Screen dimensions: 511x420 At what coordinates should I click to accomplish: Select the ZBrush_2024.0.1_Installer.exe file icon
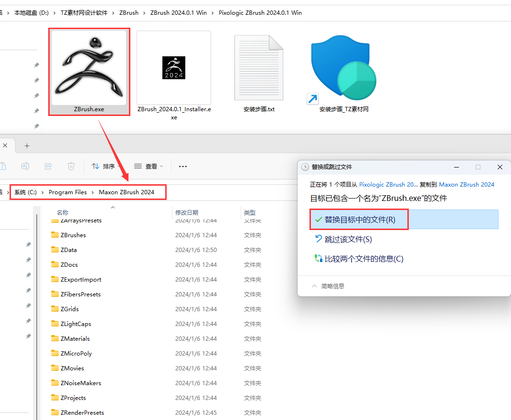click(x=174, y=68)
